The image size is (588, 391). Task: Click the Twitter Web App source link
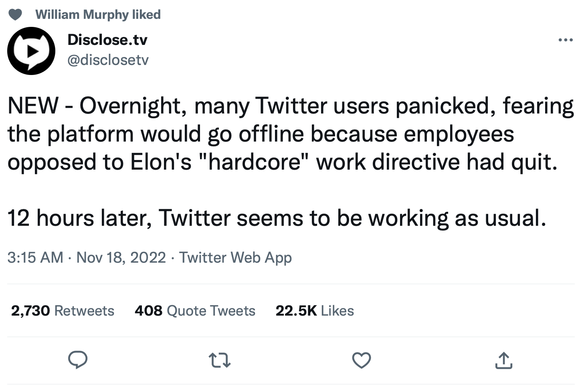pos(235,257)
